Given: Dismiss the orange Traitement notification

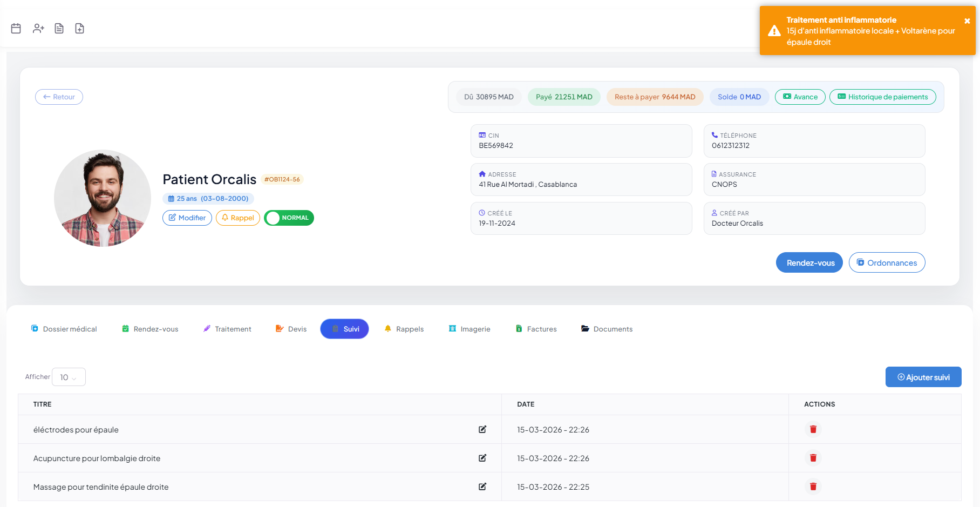Looking at the screenshot, I should [967, 21].
